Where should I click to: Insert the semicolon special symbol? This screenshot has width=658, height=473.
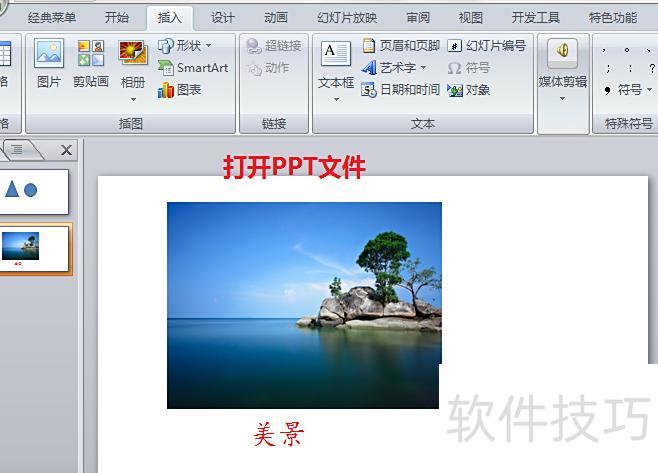(608, 68)
